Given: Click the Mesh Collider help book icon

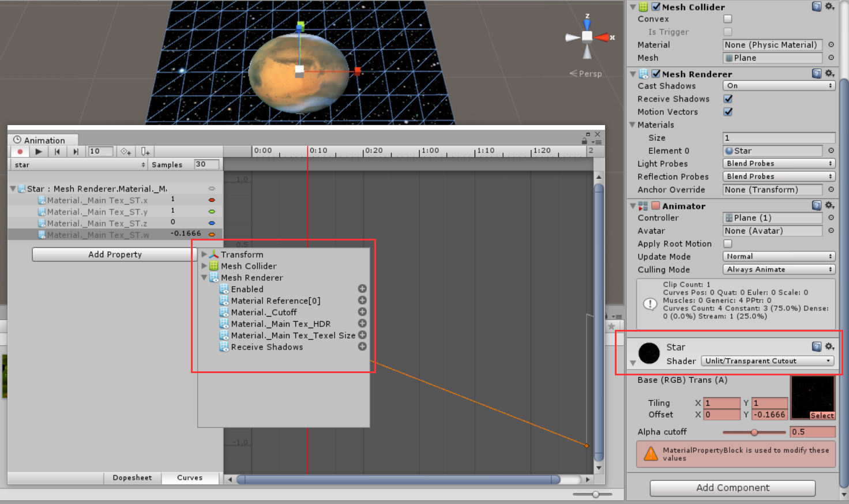Looking at the screenshot, I should pos(816,6).
